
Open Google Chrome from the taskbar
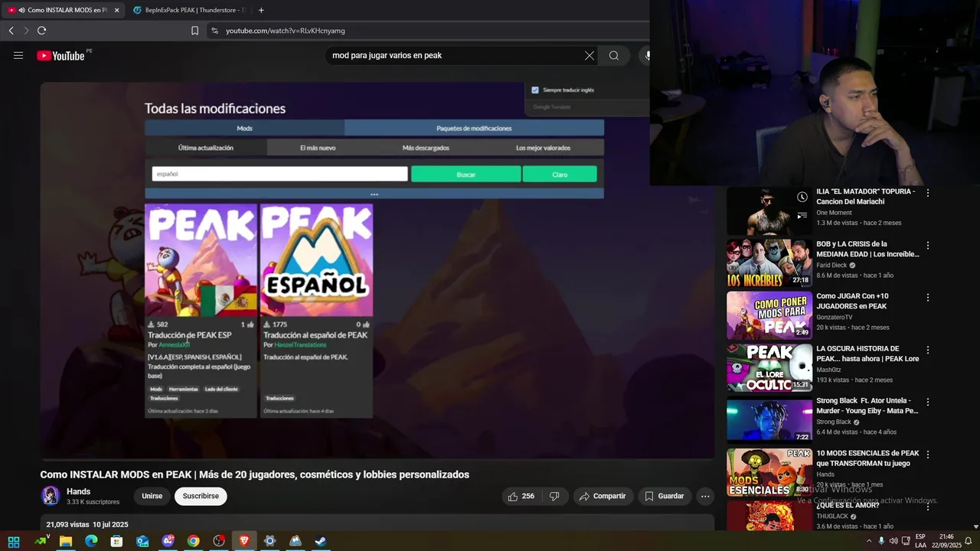(193, 541)
